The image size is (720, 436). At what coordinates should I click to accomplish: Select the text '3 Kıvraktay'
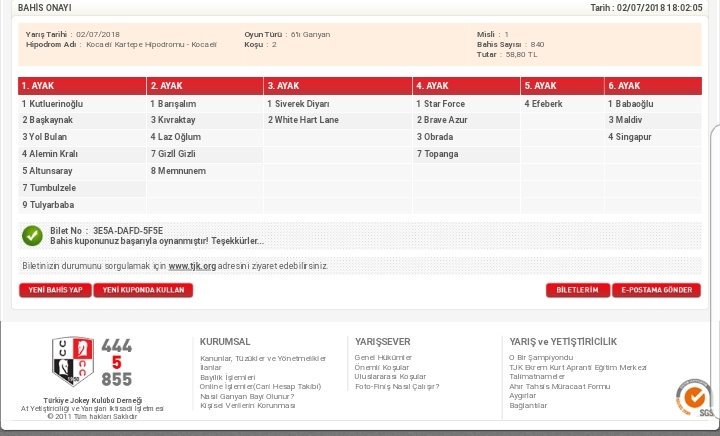[x=173, y=120]
